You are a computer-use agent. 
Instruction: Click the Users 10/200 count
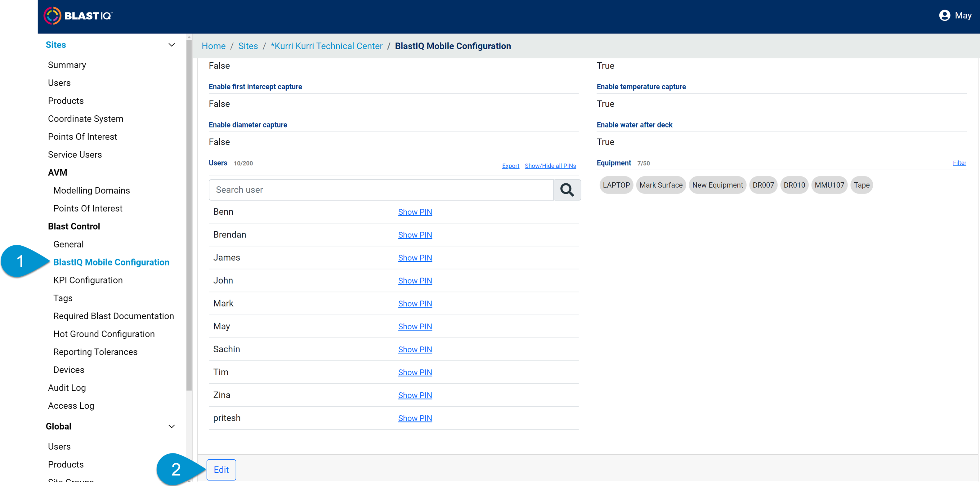pos(243,163)
